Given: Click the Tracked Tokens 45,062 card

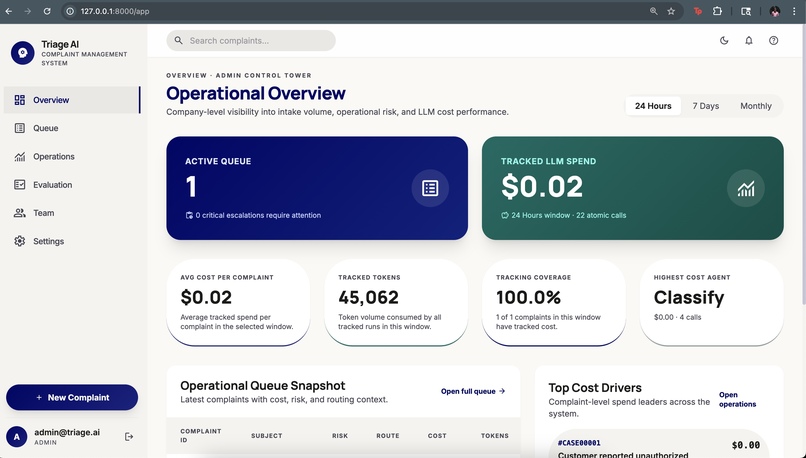Looking at the screenshot, I should (x=396, y=302).
